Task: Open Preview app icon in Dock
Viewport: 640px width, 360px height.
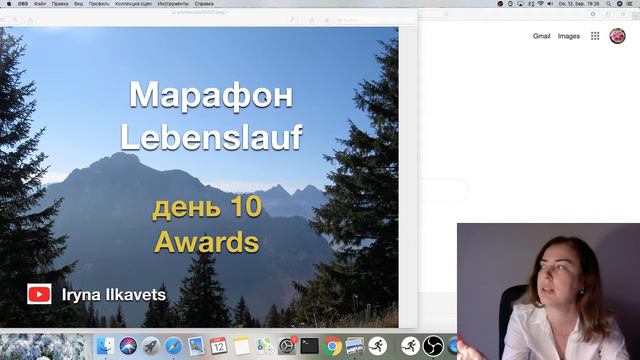Action: (354, 346)
